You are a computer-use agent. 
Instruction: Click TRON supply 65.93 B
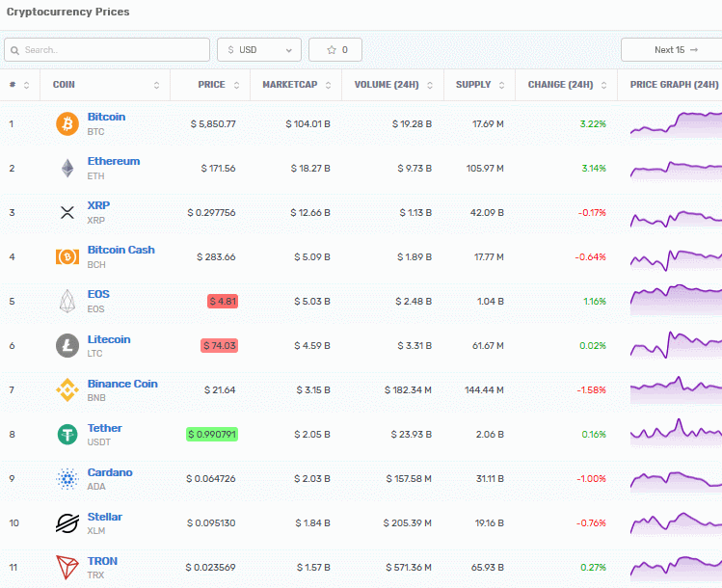pyautogui.click(x=487, y=567)
